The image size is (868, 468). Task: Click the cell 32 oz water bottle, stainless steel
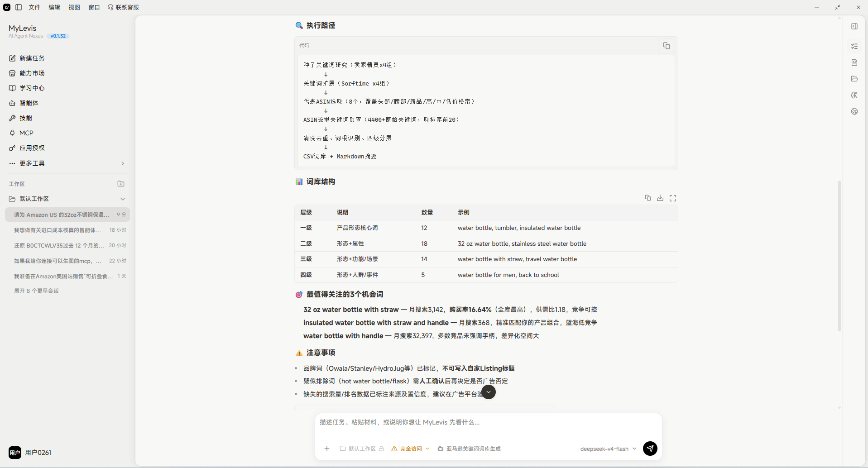click(522, 244)
